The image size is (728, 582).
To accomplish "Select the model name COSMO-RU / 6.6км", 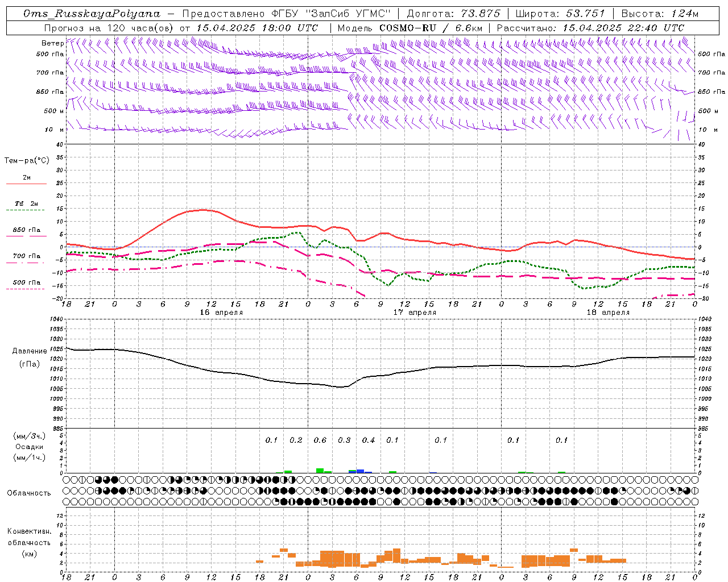I will coord(431,28).
